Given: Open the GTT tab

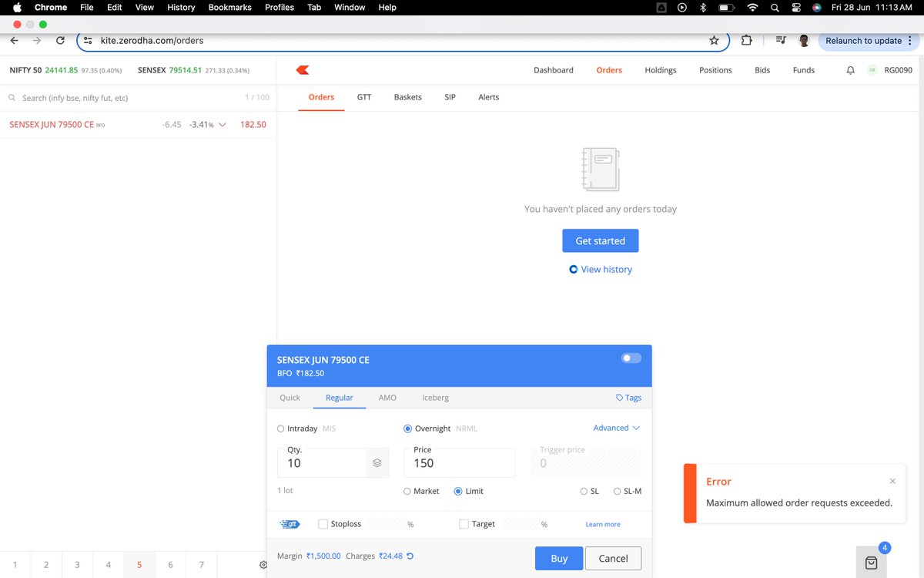Looking at the screenshot, I should pos(364,97).
